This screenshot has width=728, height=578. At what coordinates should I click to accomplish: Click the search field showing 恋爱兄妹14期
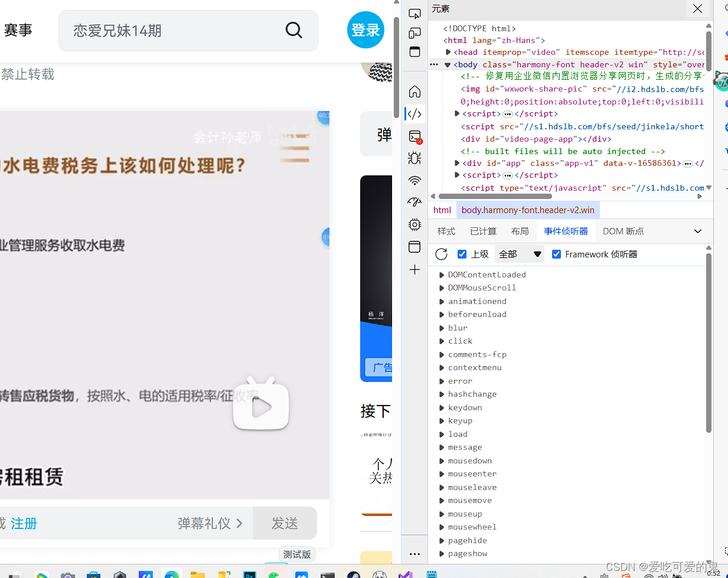coord(188,30)
